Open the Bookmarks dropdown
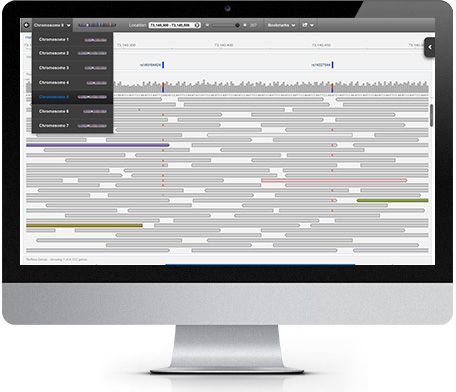 (x=281, y=25)
